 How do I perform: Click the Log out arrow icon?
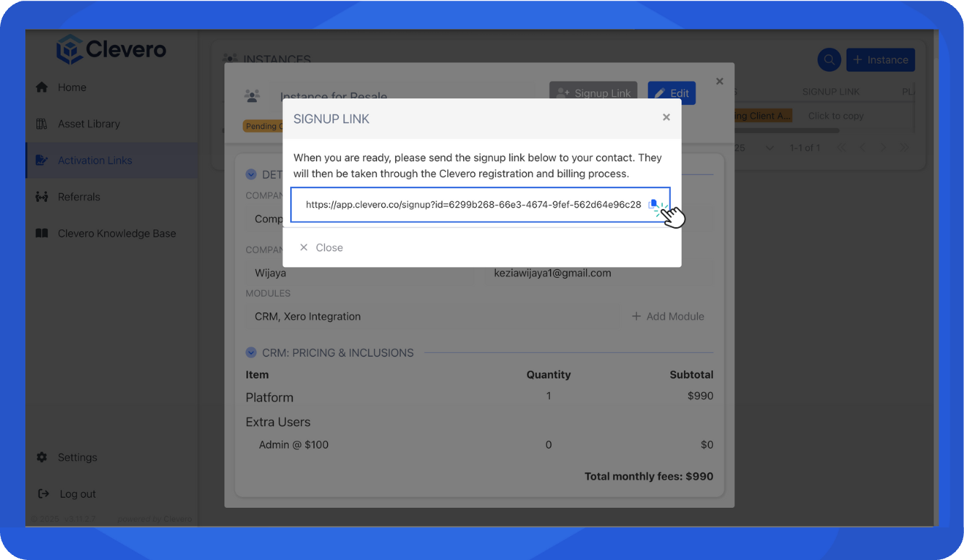pos(43,494)
